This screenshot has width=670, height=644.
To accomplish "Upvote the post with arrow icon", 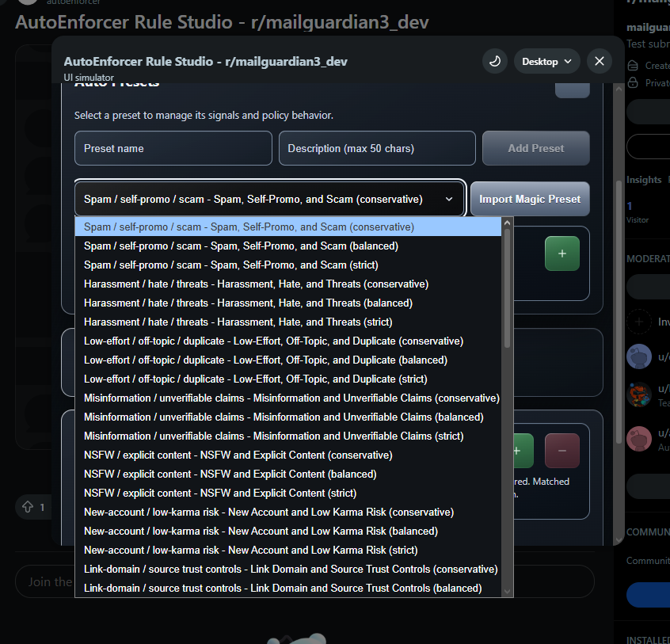I will pos(28,507).
